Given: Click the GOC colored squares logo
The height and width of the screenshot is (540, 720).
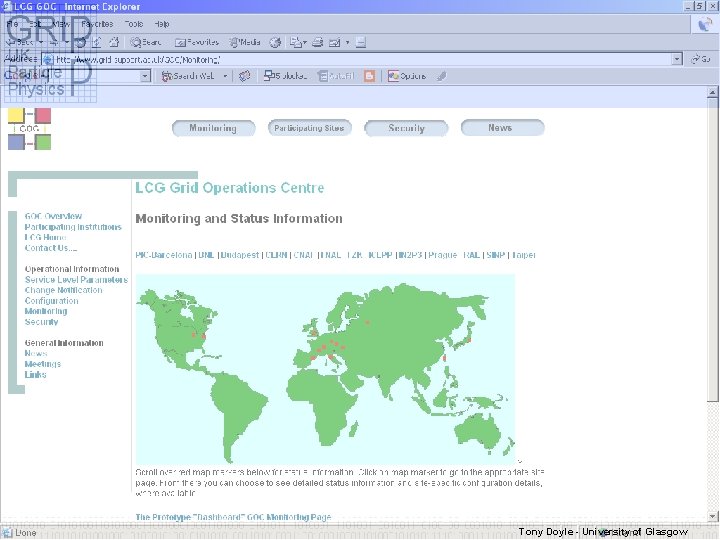Looking at the screenshot, I should [29, 129].
